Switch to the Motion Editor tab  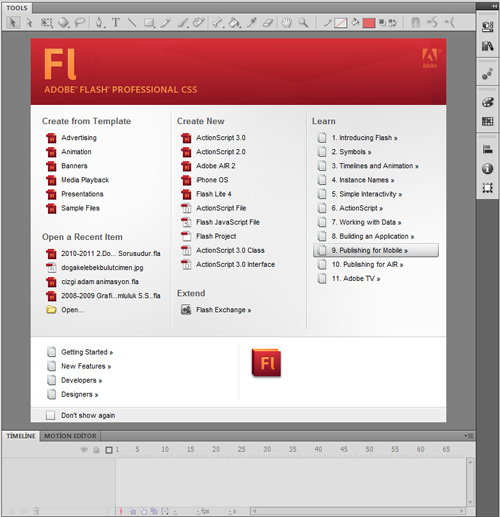pyautogui.click(x=70, y=436)
